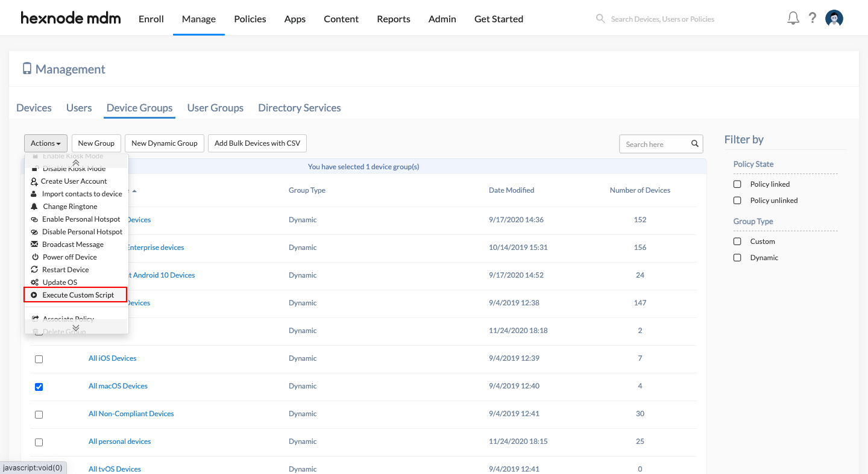
Task: Click the Broadcast Message envelope icon
Action: click(x=34, y=245)
